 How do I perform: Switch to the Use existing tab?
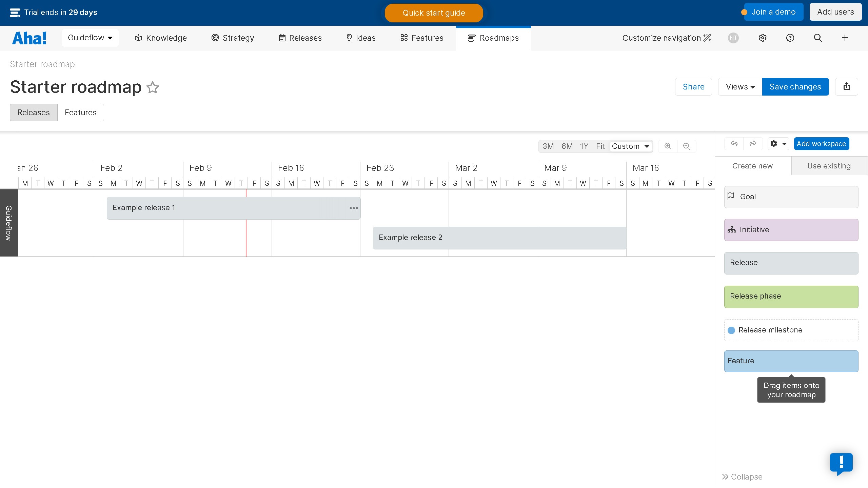click(x=829, y=166)
